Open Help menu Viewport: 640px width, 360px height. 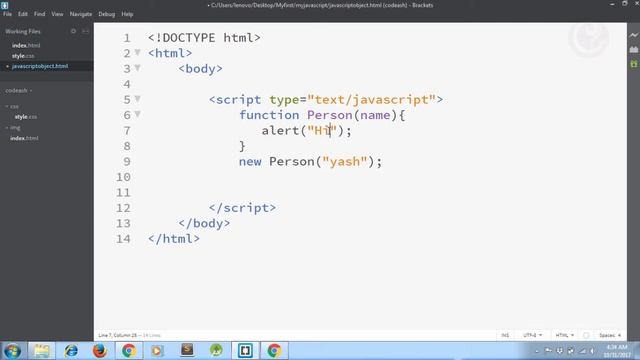[127, 14]
